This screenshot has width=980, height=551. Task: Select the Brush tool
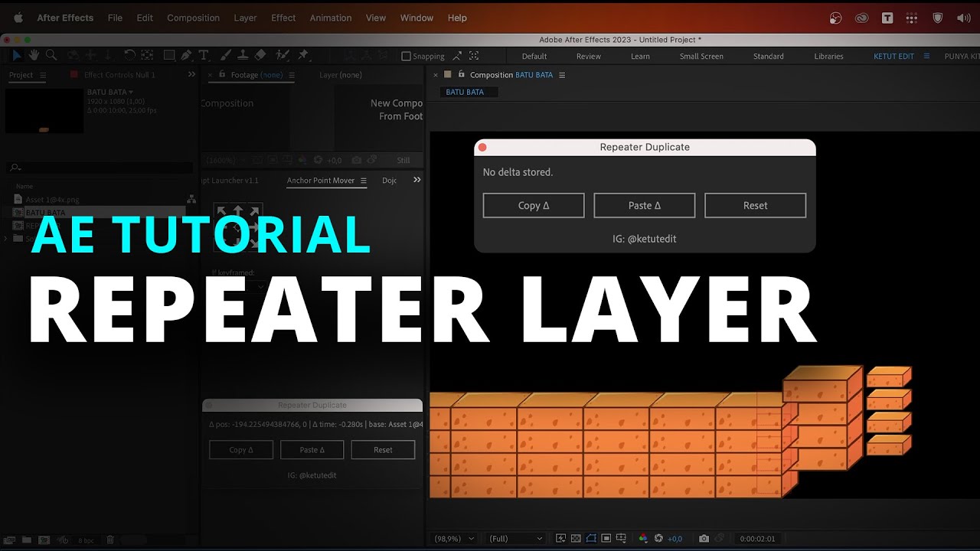pos(227,55)
